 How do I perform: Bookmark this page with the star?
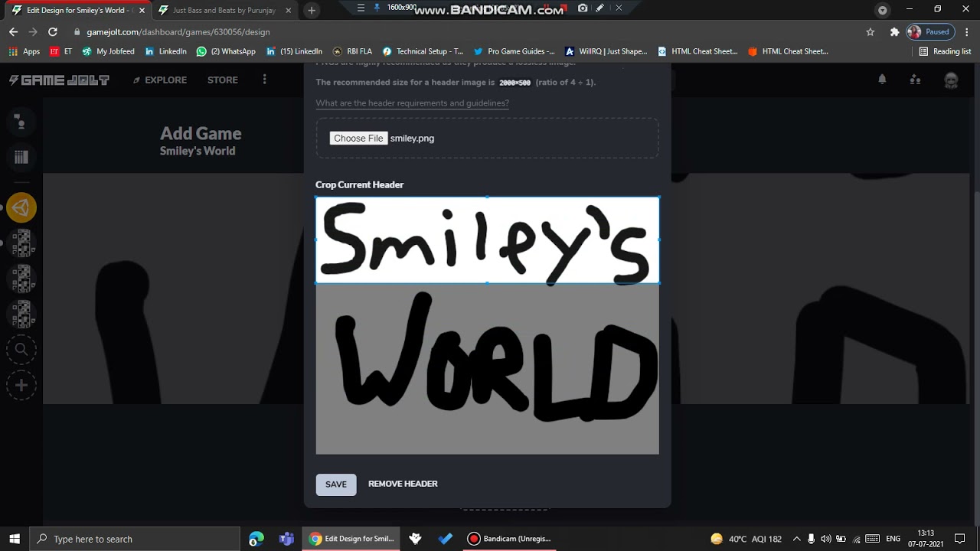pos(871,32)
